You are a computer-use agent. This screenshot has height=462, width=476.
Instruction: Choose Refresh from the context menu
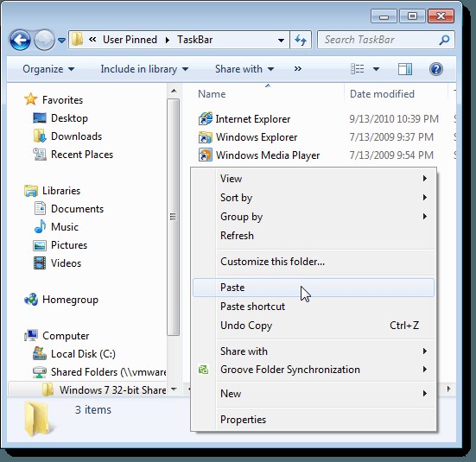[314, 236]
